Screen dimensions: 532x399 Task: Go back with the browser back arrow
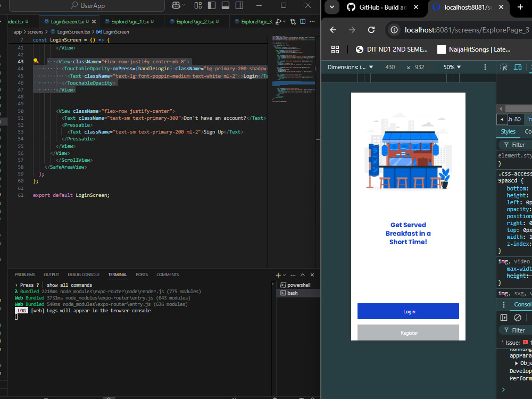pos(333,30)
